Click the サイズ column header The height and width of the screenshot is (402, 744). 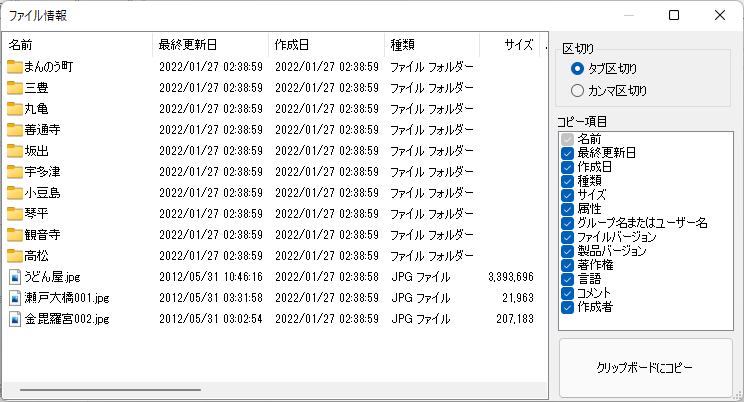[x=510, y=45]
